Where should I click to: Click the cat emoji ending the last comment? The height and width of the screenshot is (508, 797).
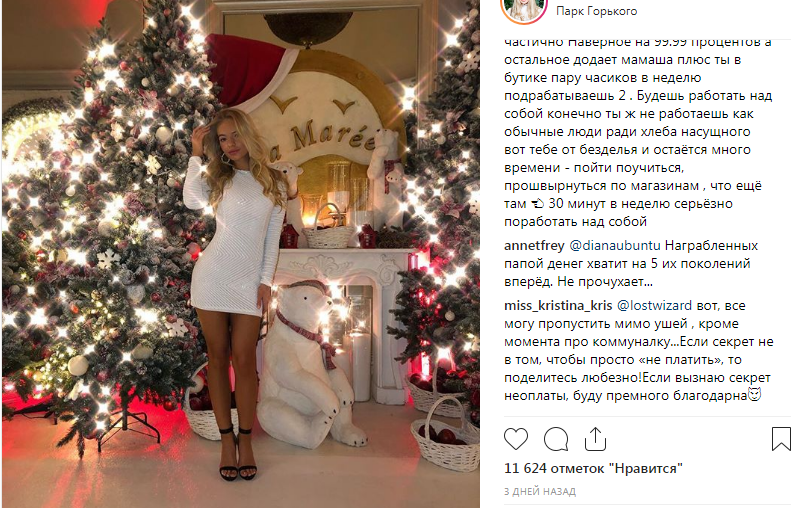tap(755, 395)
